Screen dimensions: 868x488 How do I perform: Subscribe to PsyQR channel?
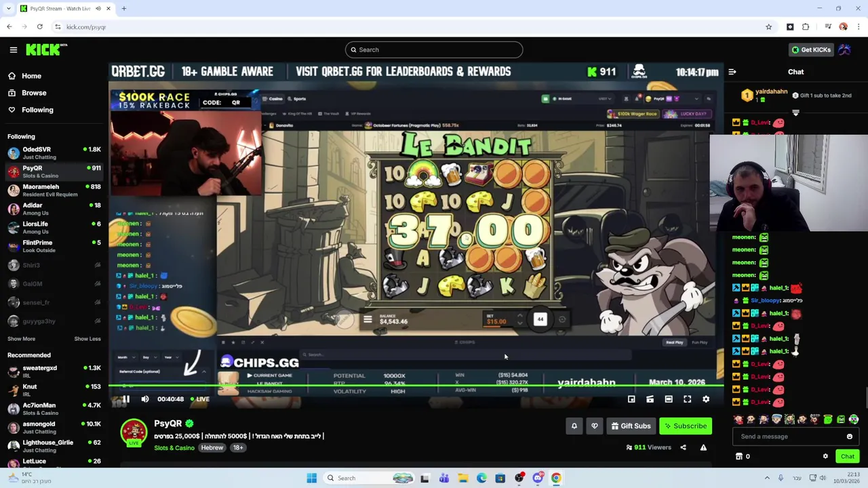click(x=686, y=426)
